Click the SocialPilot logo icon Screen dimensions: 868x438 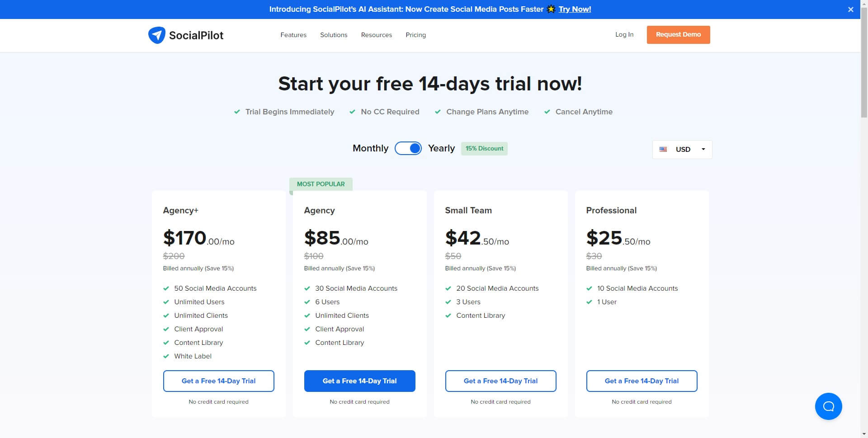tap(157, 35)
